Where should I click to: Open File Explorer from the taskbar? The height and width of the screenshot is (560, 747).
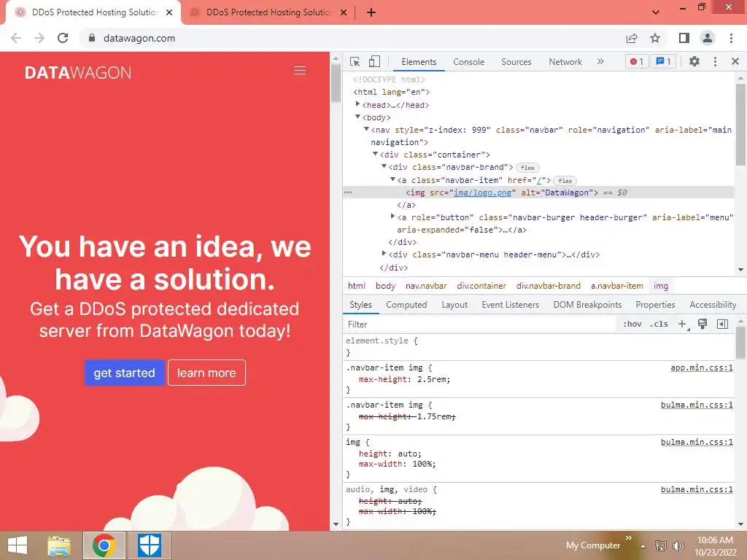click(x=58, y=545)
